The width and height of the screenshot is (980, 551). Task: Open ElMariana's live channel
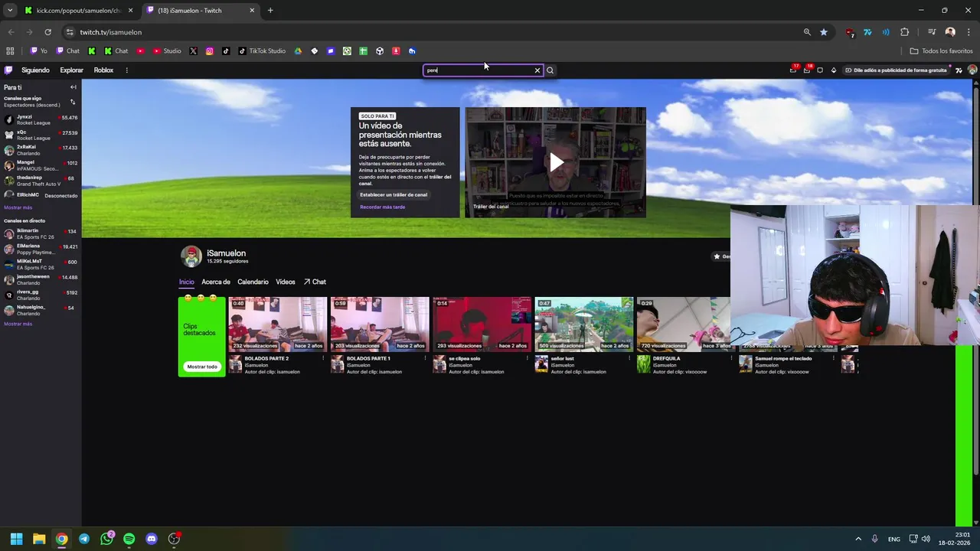pos(41,249)
